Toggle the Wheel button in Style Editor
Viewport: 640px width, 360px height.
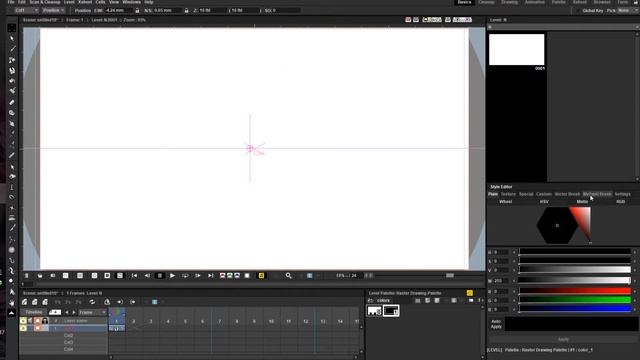(505, 202)
